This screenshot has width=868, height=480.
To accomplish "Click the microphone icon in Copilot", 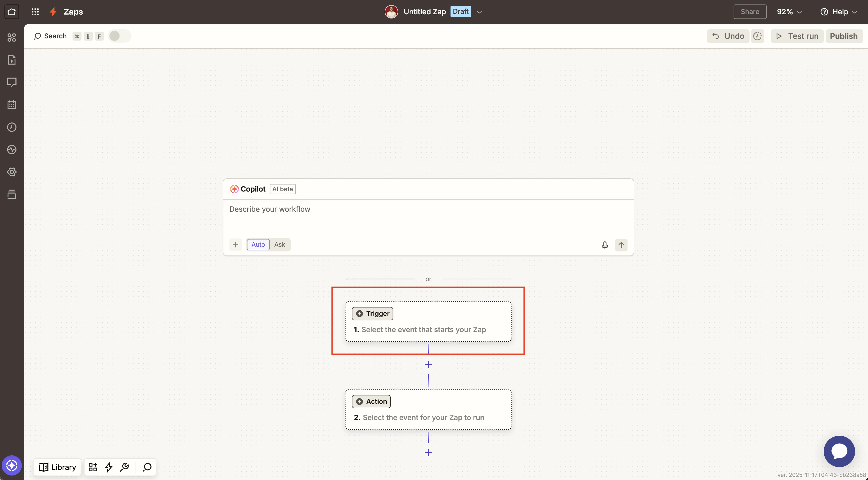I will 605,245.
